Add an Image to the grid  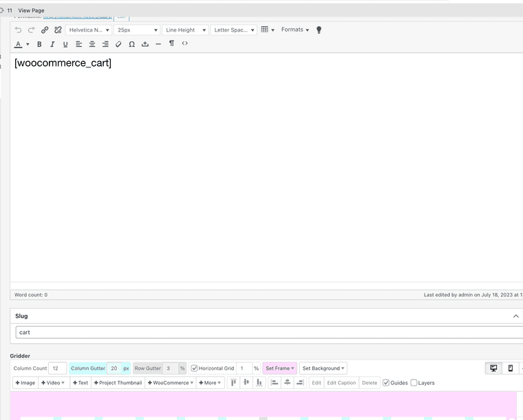[x=25, y=383]
